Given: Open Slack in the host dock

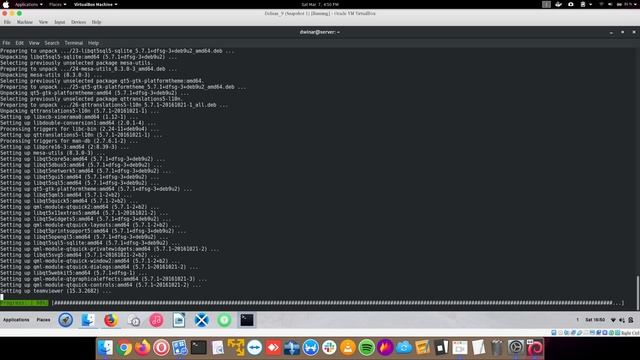Looking at the screenshot, I should coord(329,348).
